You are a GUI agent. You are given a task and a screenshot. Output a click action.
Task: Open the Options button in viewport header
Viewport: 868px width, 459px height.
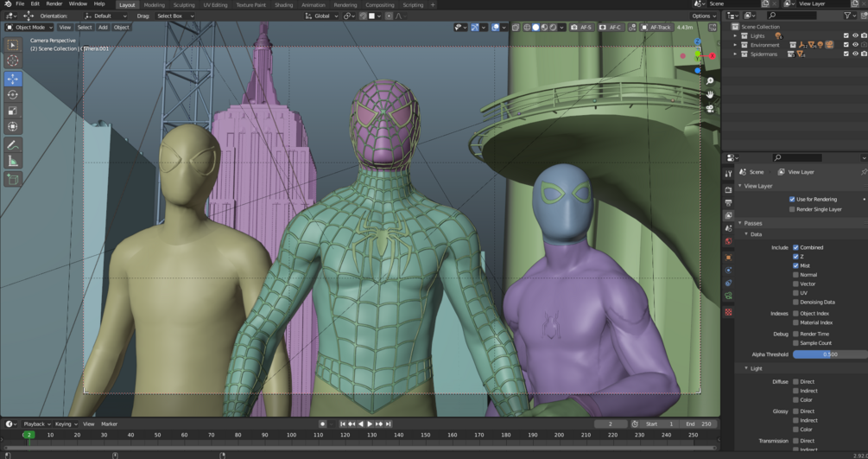click(703, 16)
